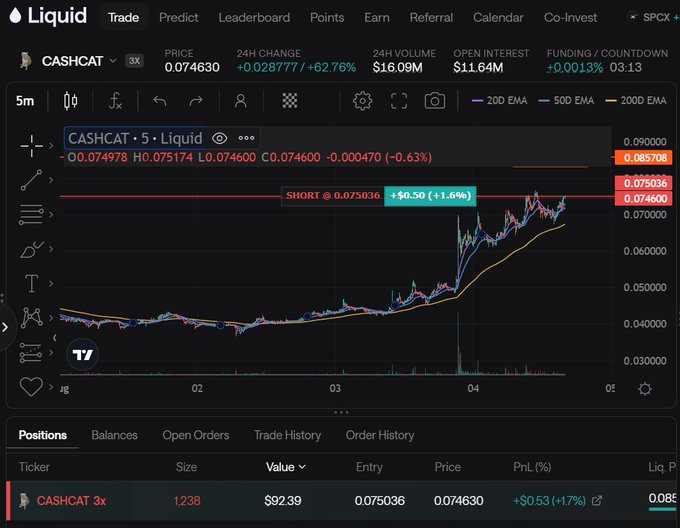
Task: Switch to the Trade History tab
Action: tap(288, 435)
